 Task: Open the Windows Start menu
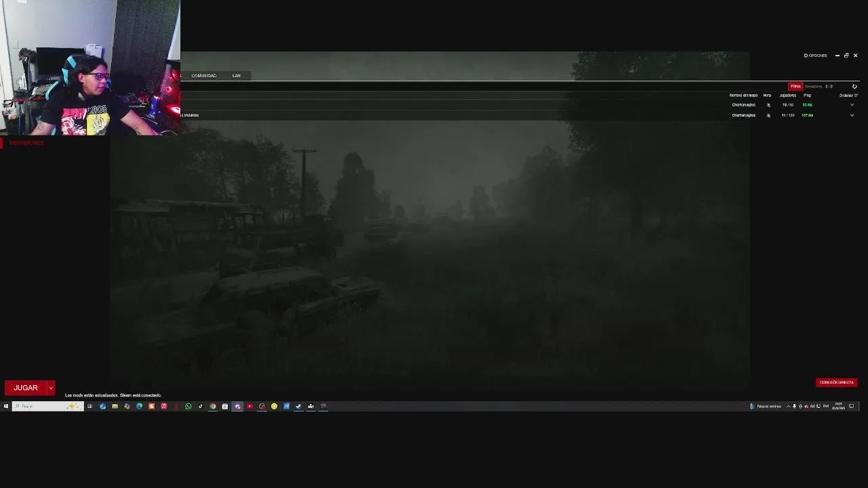click(5, 406)
